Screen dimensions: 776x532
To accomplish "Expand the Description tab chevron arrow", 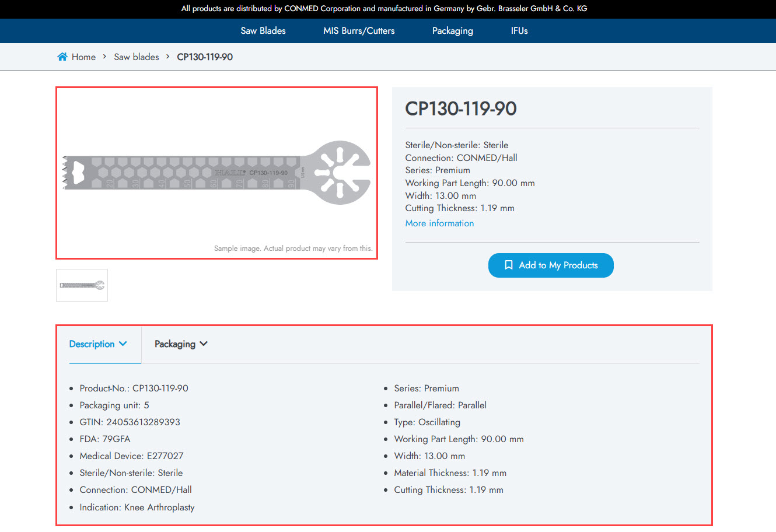I will click(x=123, y=344).
